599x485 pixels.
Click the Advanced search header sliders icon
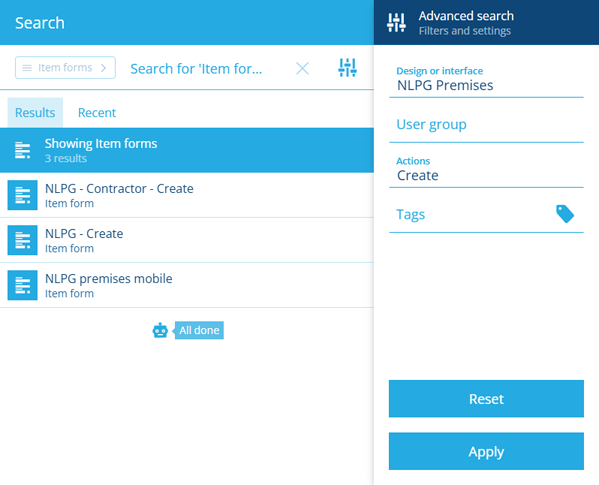pos(396,23)
